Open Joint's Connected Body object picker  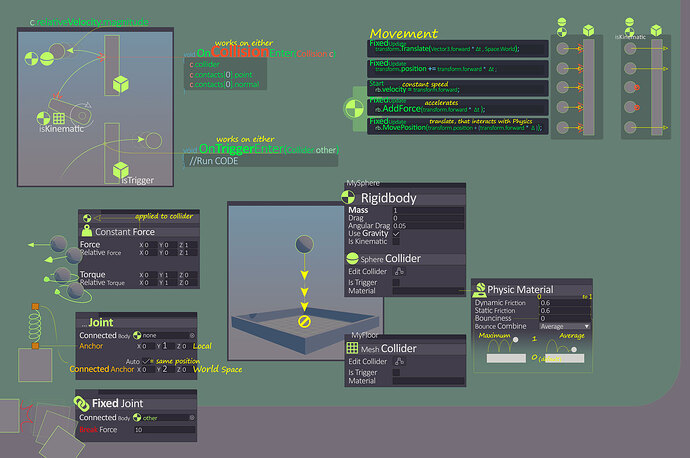(x=192, y=335)
